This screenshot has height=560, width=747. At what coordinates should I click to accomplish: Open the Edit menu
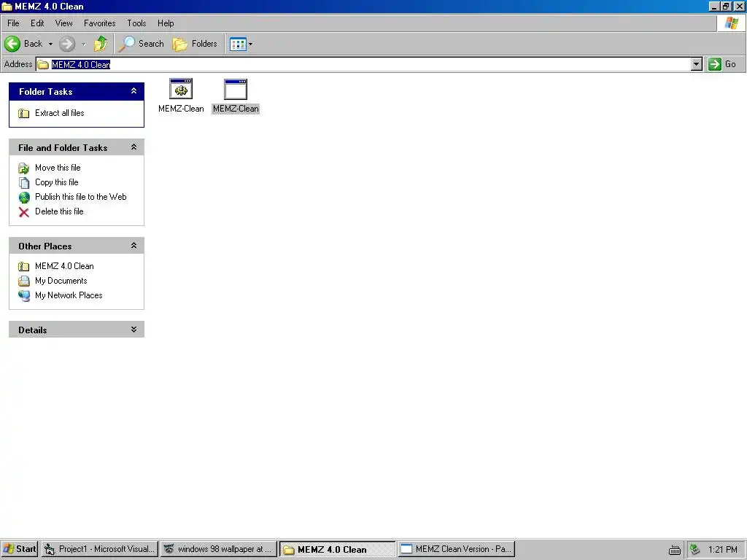37,23
